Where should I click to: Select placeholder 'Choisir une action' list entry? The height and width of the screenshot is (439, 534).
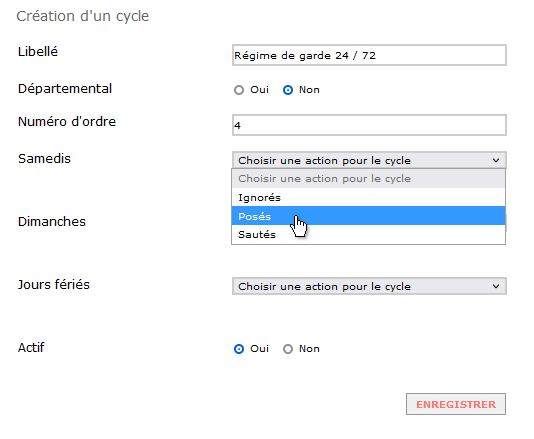[368, 178]
